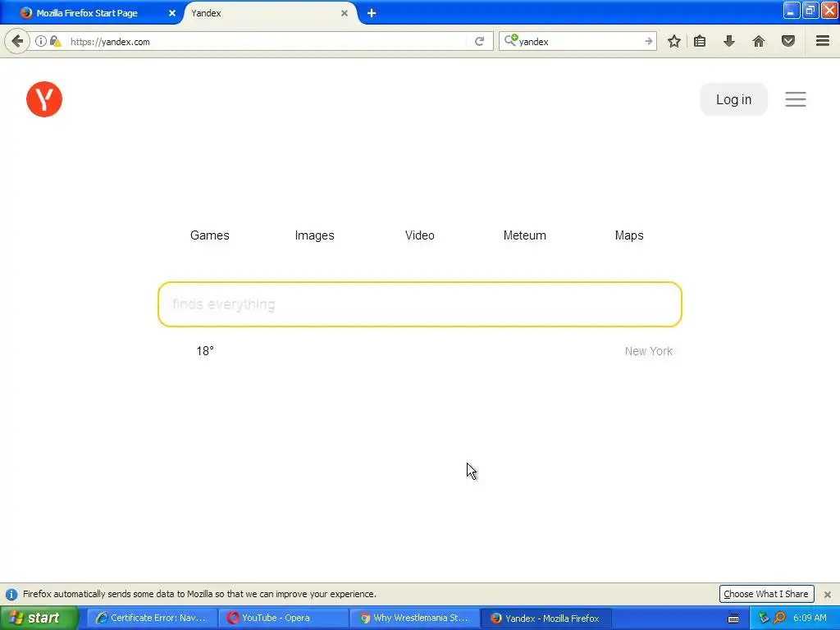840x630 pixels.
Task: Click the red Yandex logo
Action: pyautogui.click(x=44, y=99)
